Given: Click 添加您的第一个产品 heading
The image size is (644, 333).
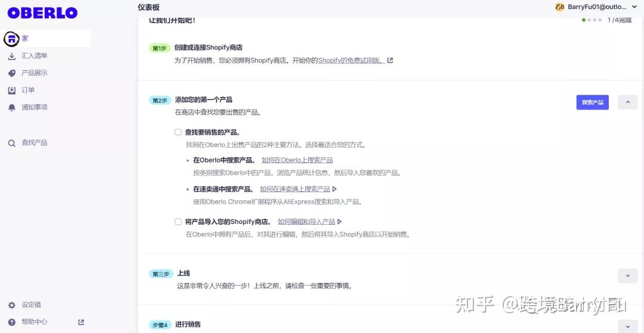Looking at the screenshot, I should (204, 99).
